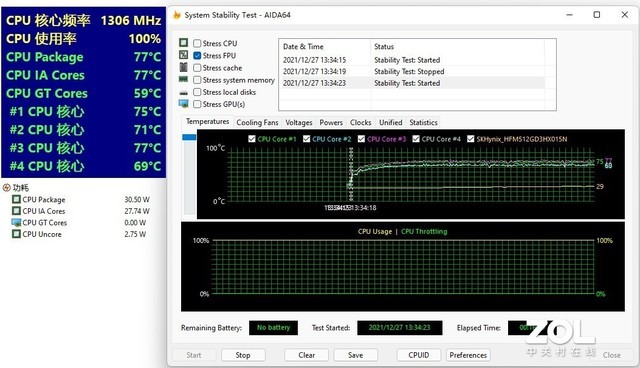
Task: Click the CPU IA Cores 27.74 W value
Action: point(137,211)
